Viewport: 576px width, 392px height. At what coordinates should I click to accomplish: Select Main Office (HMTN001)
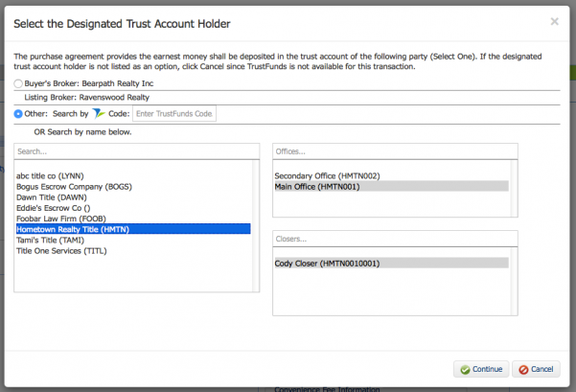[x=392, y=187]
